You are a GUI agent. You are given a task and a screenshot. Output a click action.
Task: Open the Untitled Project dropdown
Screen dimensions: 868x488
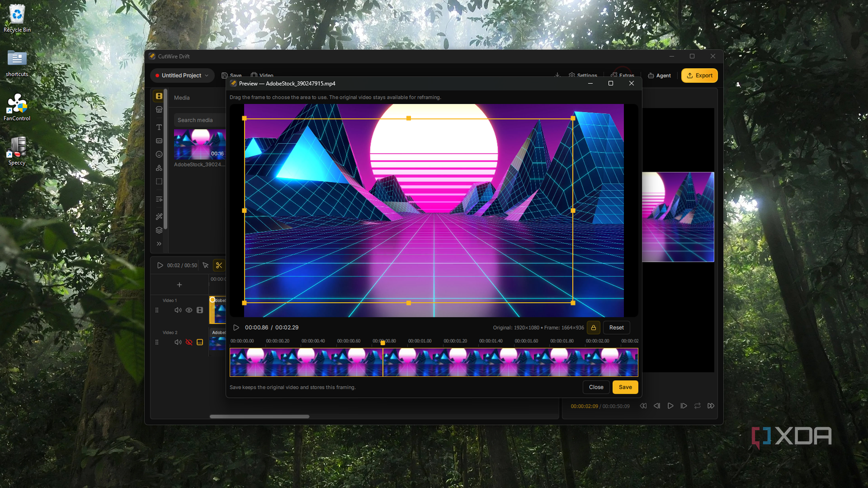tap(182, 76)
